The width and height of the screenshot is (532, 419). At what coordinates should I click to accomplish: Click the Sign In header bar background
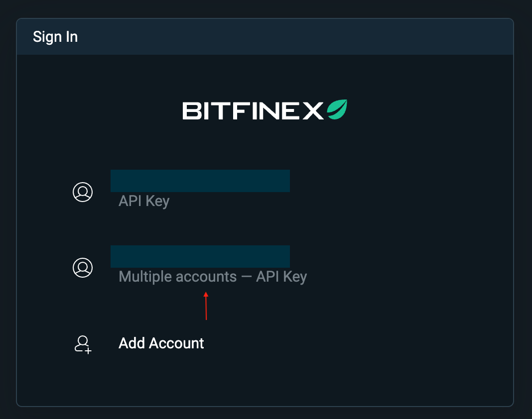(x=265, y=37)
